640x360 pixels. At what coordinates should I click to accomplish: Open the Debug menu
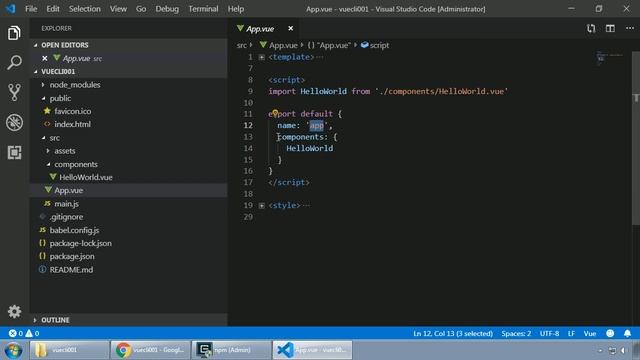pyautogui.click(x=167, y=9)
